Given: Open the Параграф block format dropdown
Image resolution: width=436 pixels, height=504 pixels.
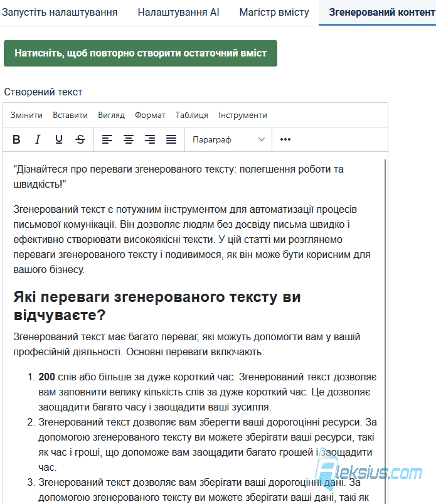Looking at the screenshot, I should 228,139.
